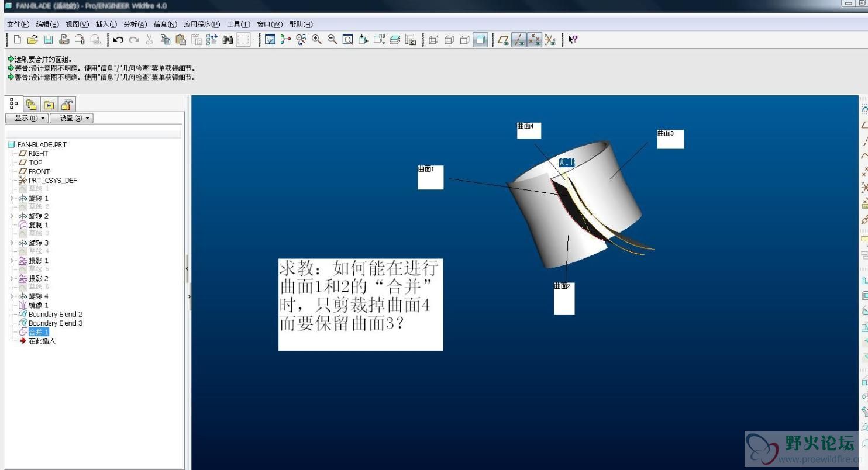This screenshot has width=868, height=470.
Task: Open the 文件(F) menu
Action: click(x=18, y=24)
